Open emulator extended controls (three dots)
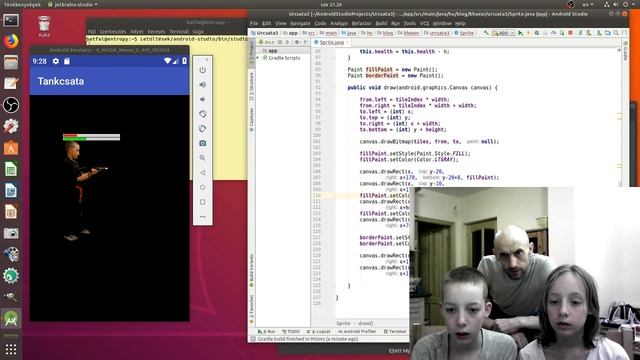 [202, 217]
